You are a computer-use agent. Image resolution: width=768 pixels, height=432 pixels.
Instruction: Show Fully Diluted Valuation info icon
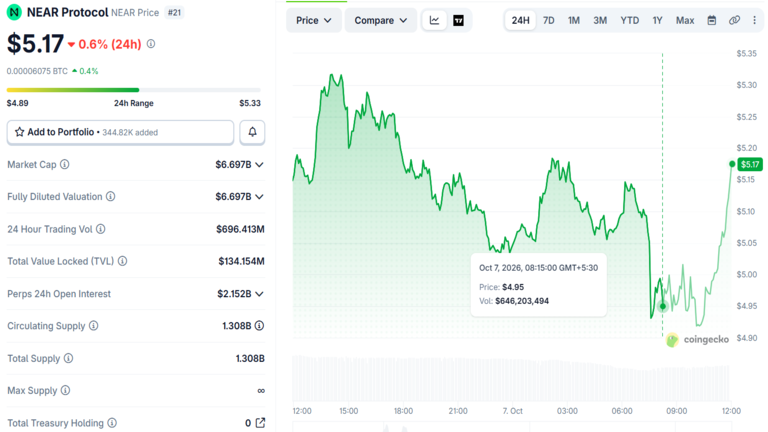(x=111, y=196)
